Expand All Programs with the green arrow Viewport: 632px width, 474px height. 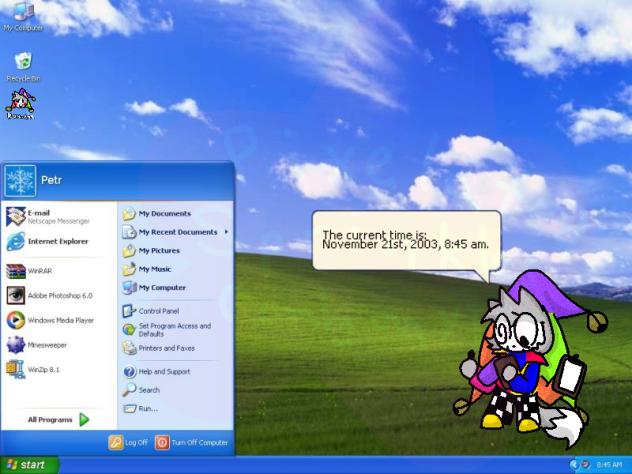point(84,420)
